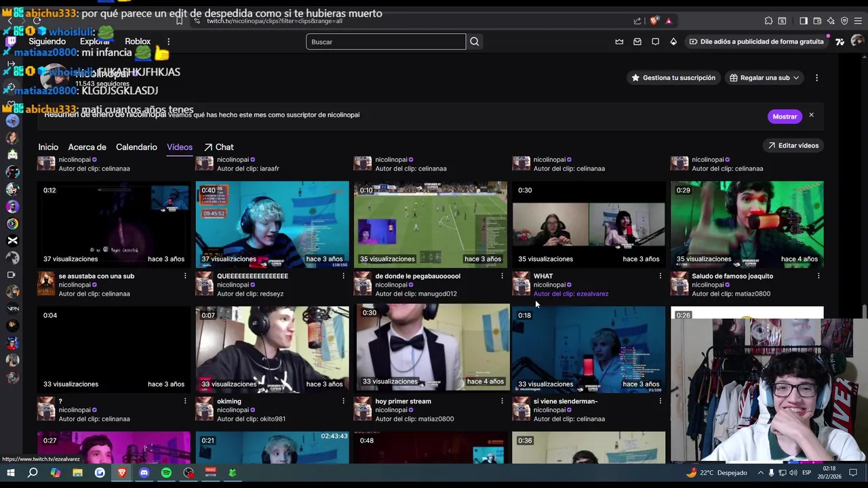
Task: Show hidden system tray icons
Action: pyautogui.click(x=760, y=472)
